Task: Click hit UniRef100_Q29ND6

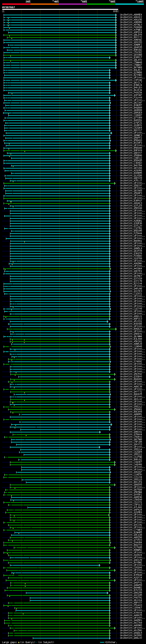Action: pyautogui.click(x=131, y=72)
